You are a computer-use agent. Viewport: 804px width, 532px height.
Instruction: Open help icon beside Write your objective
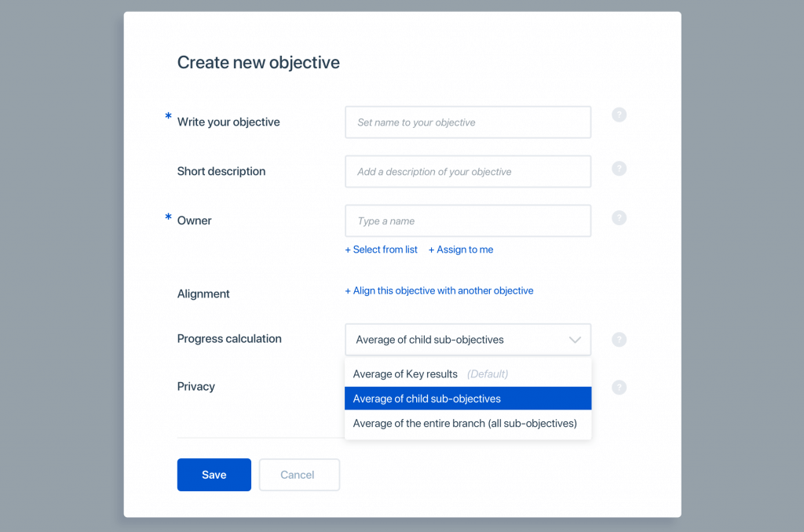[x=619, y=115]
